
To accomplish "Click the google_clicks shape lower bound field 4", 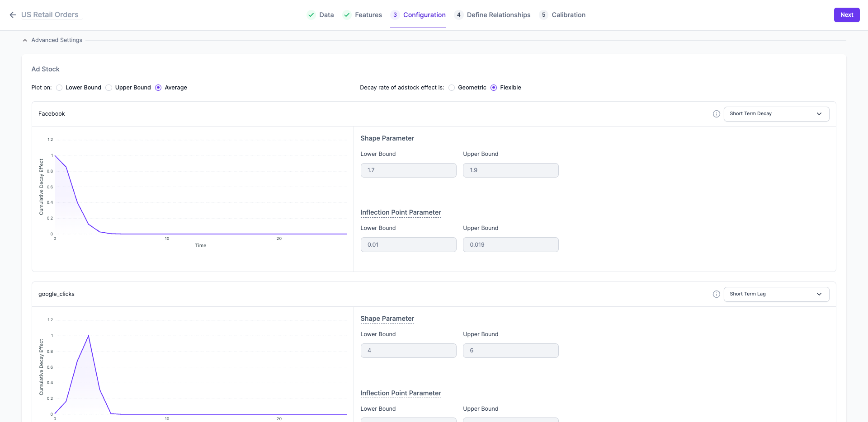I will pyautogui.click(x=409, y=351).
